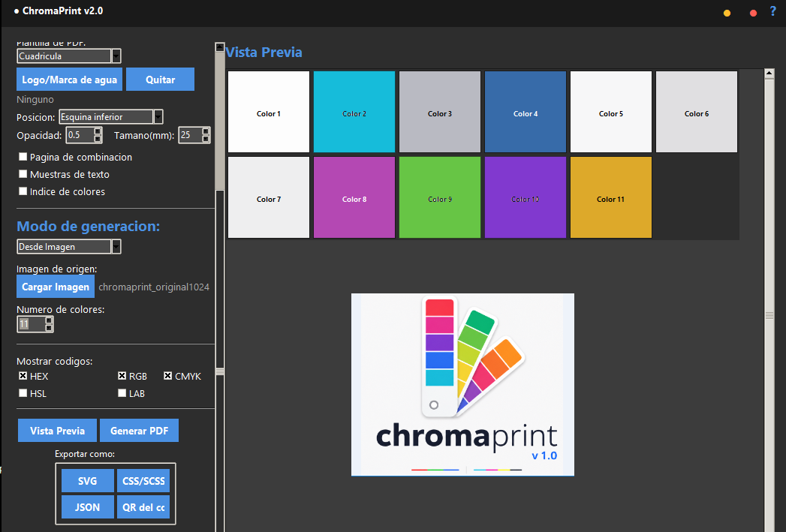The height and width of the screenshot is (532, 786).
Task: Click the red circle icon in title bar
Action: (753, 13)
